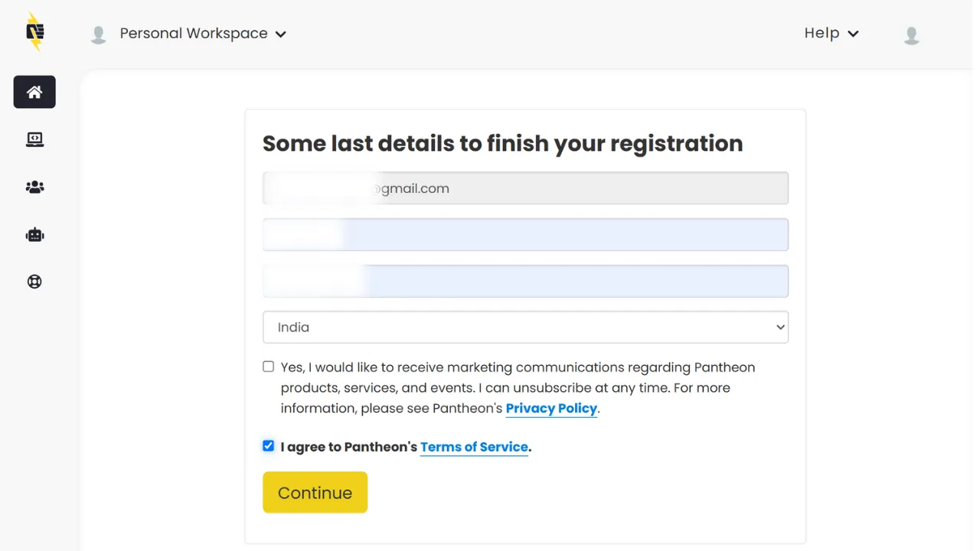Enable the marketing communications checkbox
980x551 pixels.
click(x=268, y=367)
